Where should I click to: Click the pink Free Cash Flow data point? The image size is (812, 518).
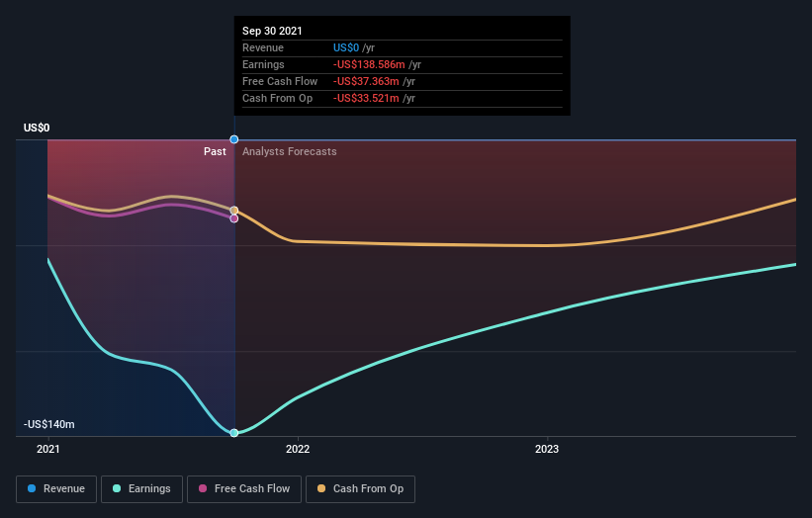(234, 218)
